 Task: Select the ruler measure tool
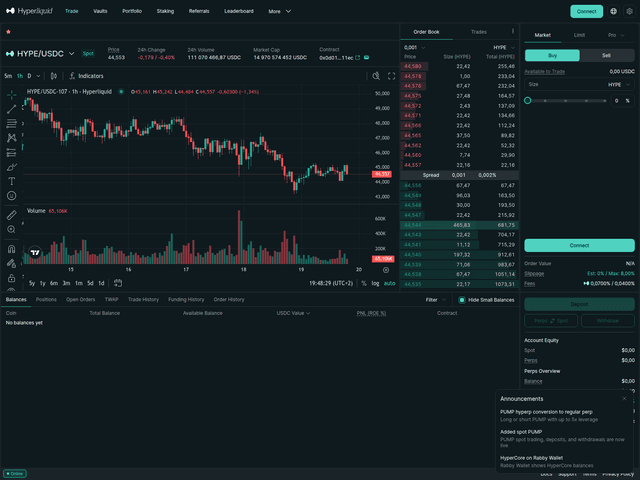coord(11,215)
